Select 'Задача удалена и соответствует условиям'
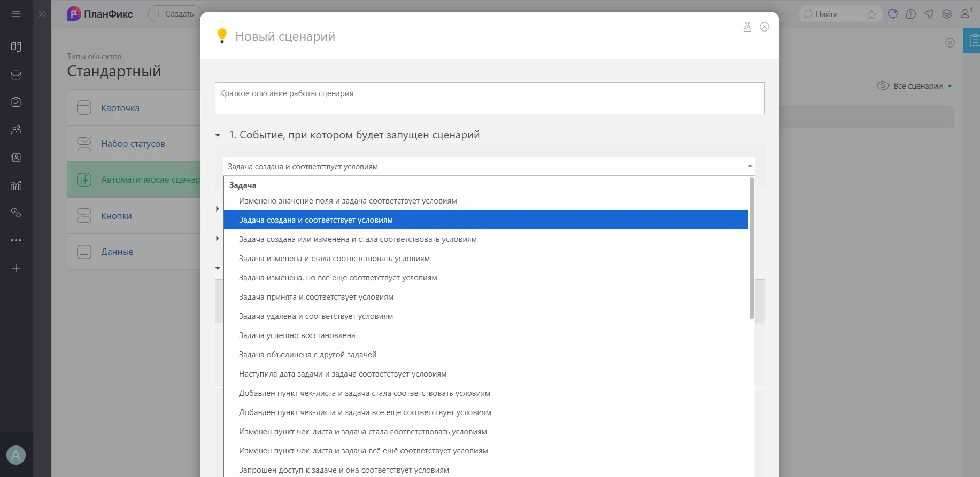980x477 pixels. (x=486, y=316)
